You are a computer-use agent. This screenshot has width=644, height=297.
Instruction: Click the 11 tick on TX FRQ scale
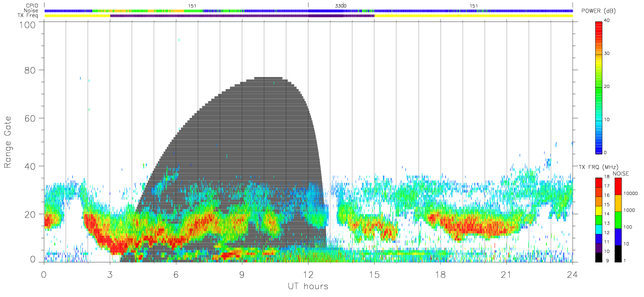pyautogui.click(x=607, y=242)
